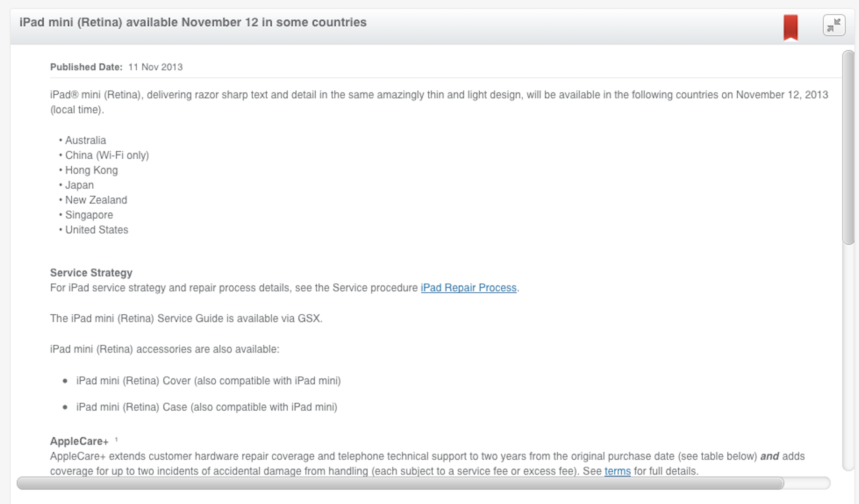Screen dimensions: 859x504
Task: Click Hong Kong in the country list
Action: [x=91, y=170]
